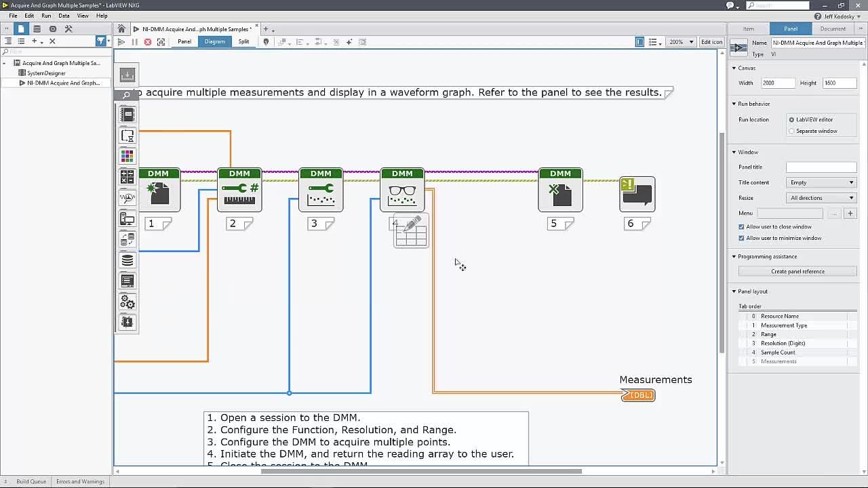Collapse the Panel layout section
868x488 pixels.
pyautogui.click(x=734, y=291)
